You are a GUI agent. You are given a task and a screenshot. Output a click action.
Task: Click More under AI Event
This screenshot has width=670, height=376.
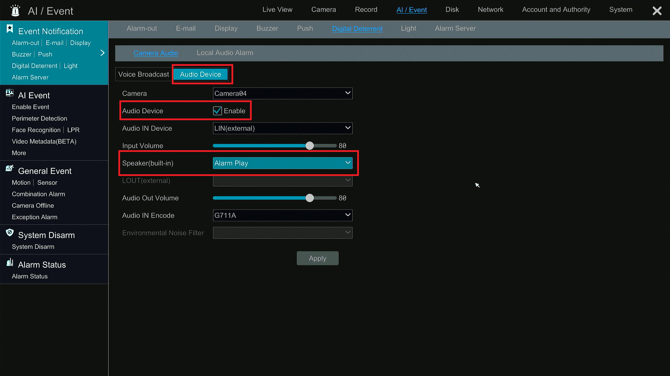(x=19, y=153)
